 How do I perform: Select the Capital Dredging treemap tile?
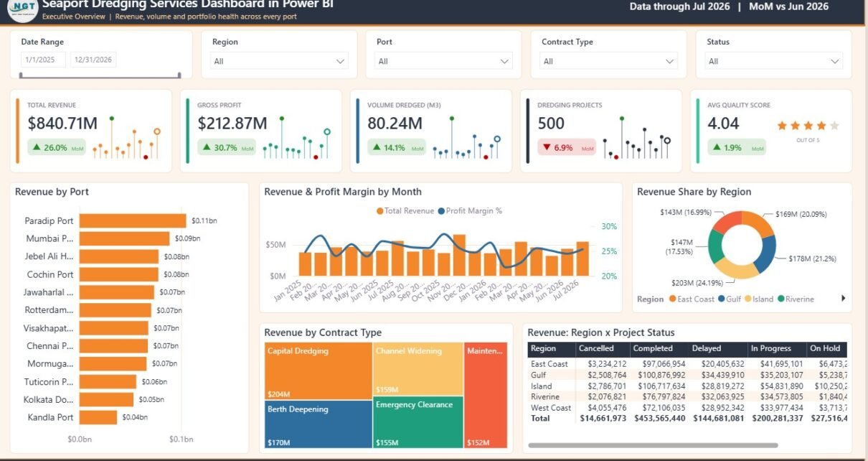click(319, 371)
